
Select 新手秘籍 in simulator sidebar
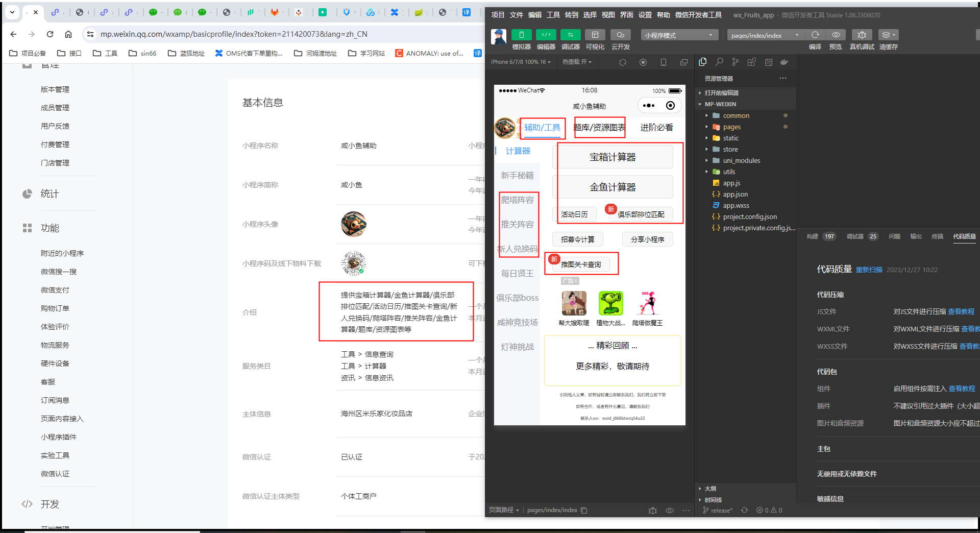(517, 176)
